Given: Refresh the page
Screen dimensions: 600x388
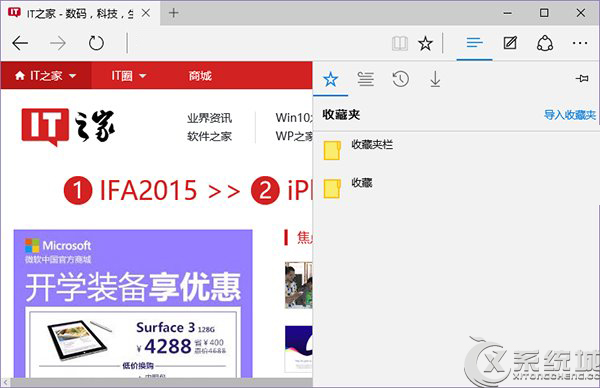Looking at the screenshot, I should click(96, 43).
